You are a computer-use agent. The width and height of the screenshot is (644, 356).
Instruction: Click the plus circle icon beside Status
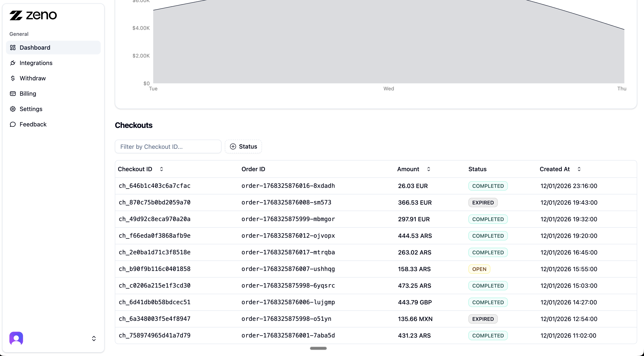click(233, 146)
